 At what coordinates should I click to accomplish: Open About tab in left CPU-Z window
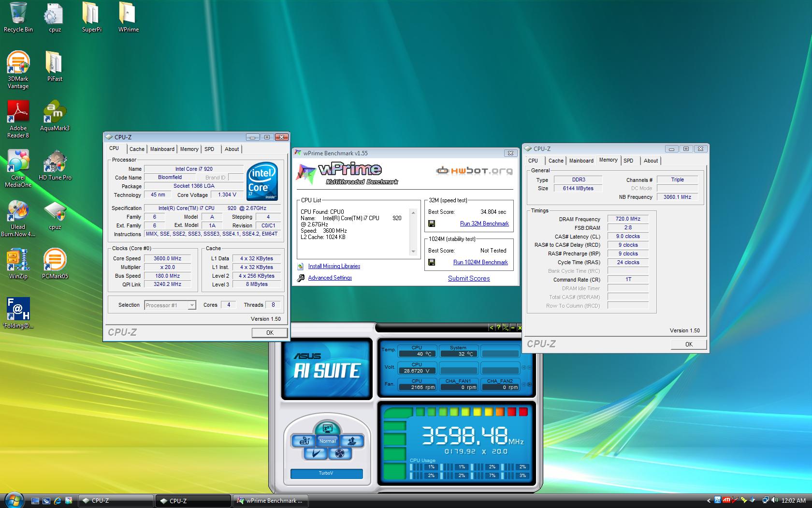232,149
